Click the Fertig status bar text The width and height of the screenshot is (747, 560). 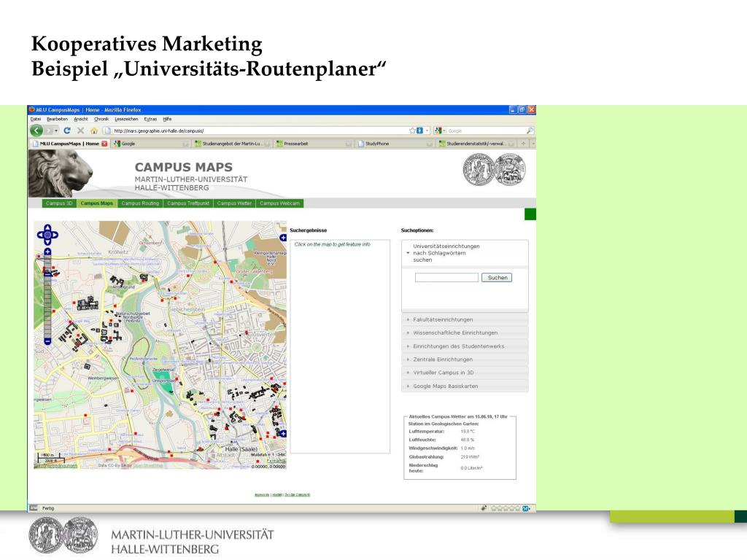48,508
